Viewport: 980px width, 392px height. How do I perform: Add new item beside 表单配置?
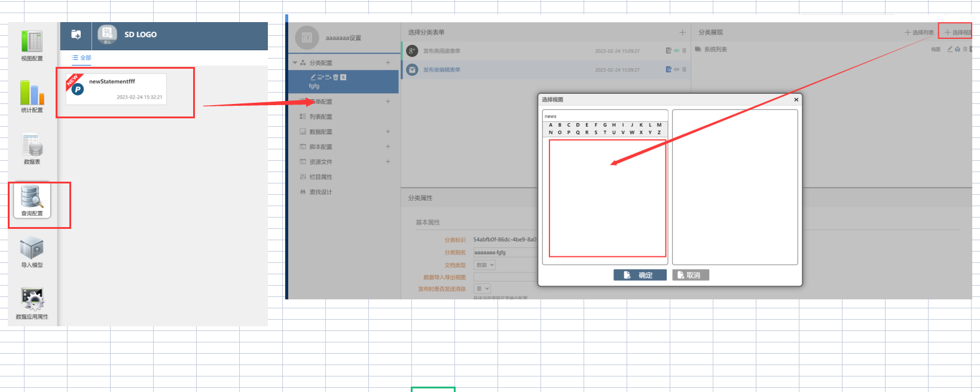click(x=388, y=102)
